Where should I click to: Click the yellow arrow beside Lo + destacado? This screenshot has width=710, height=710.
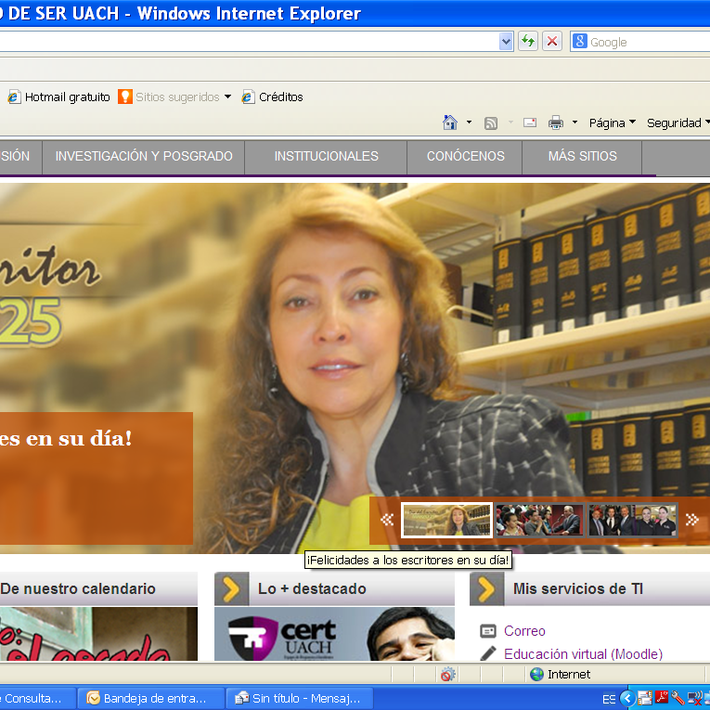click(x=231, y=589)
